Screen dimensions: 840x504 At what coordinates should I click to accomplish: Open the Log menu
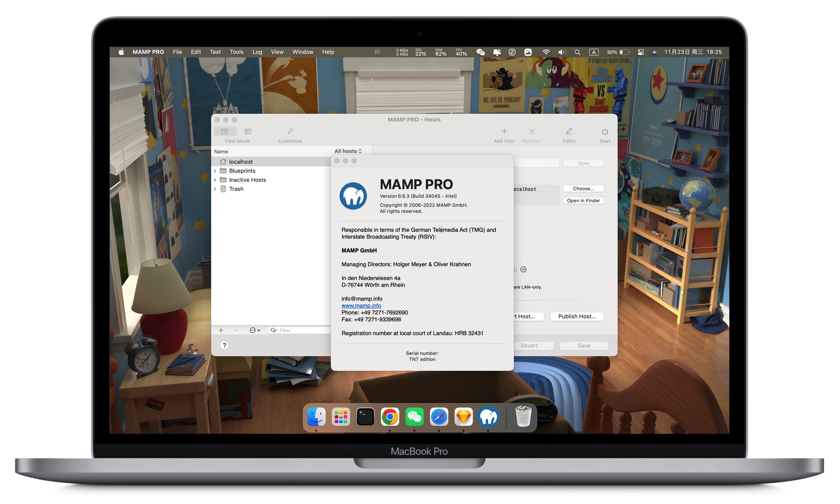click(257, 52)
